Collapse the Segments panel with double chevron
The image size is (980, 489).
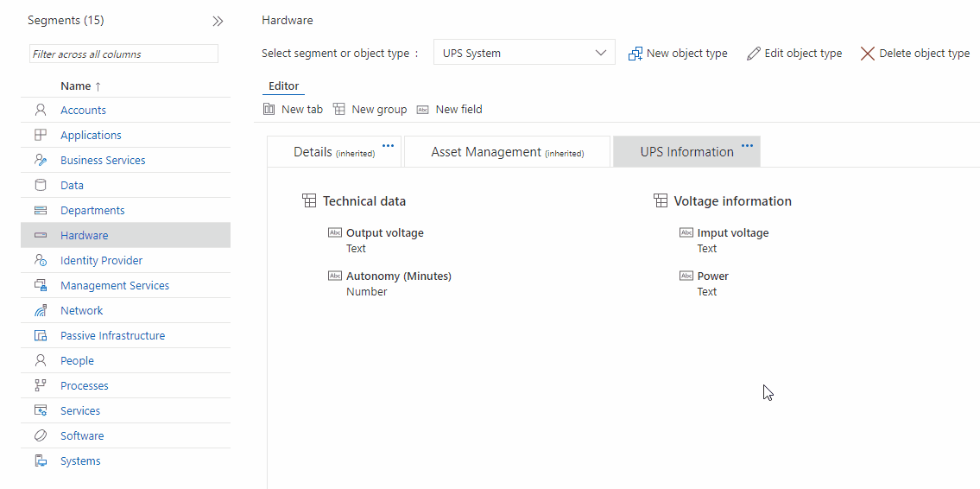[218, 21]
